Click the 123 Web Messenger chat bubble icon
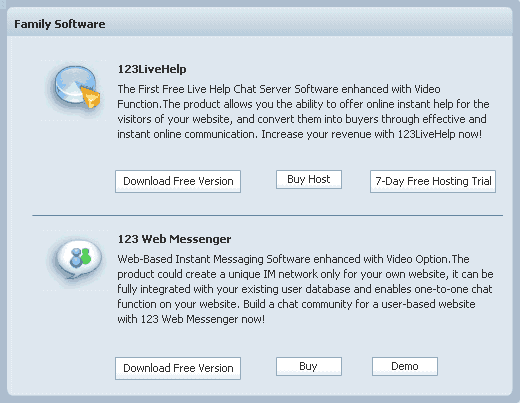Viewport: 520px width, 403px height. 79,259
